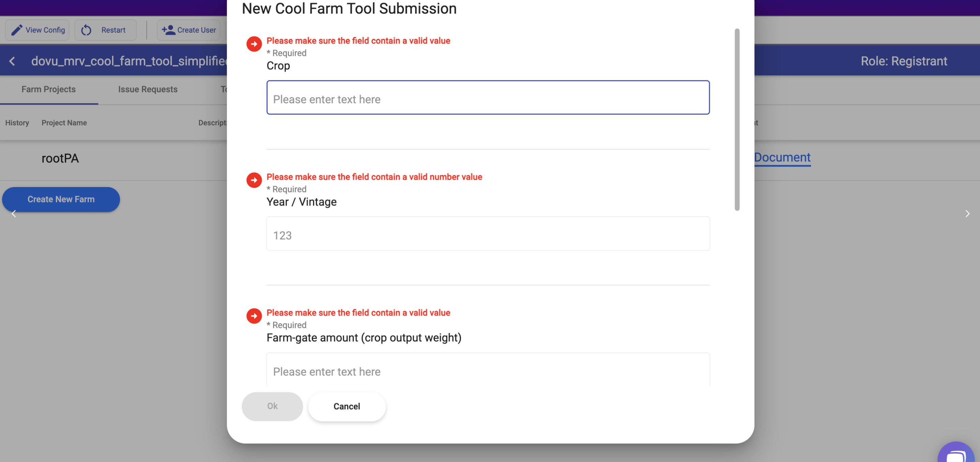Viewport: 980px width, 462px height.
Task: Click the add-person Create User icon
Action: tap(168, 30)
